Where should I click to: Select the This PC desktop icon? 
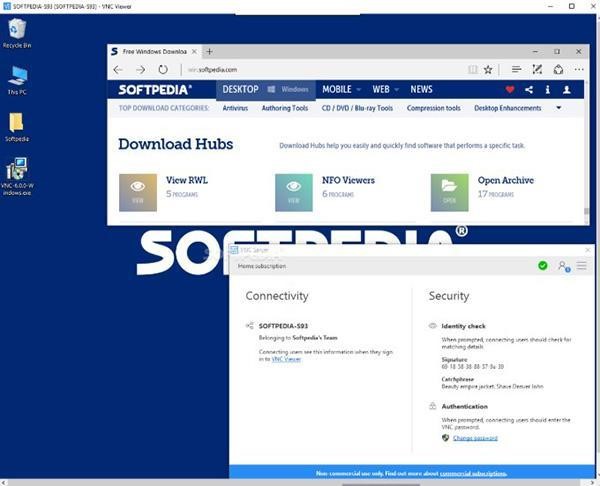tap(17, 80)
